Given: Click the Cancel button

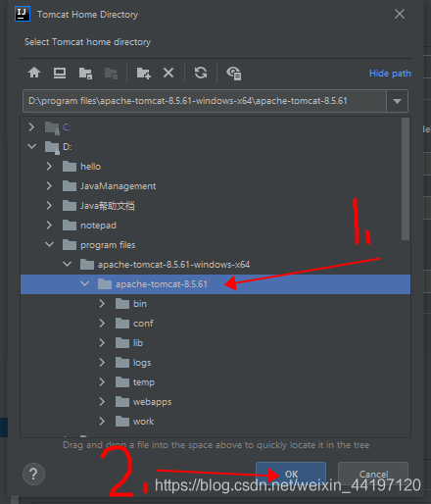Looking at the screenshot, I should (x=373, y=474).
